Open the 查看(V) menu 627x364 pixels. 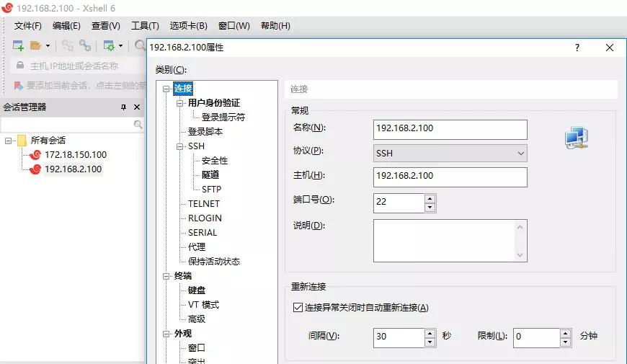click(x=105, y=26)
